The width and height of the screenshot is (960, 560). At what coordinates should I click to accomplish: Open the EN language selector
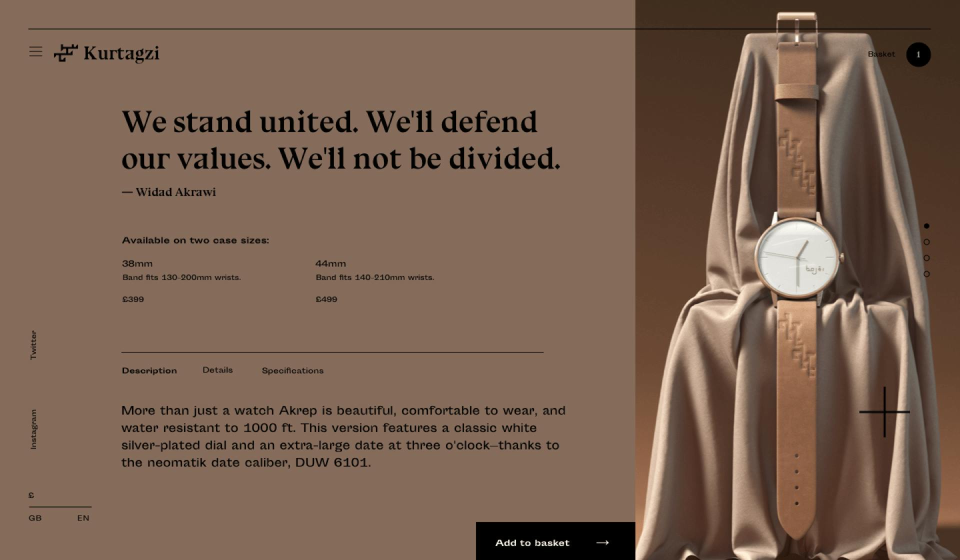pos(83,518)
